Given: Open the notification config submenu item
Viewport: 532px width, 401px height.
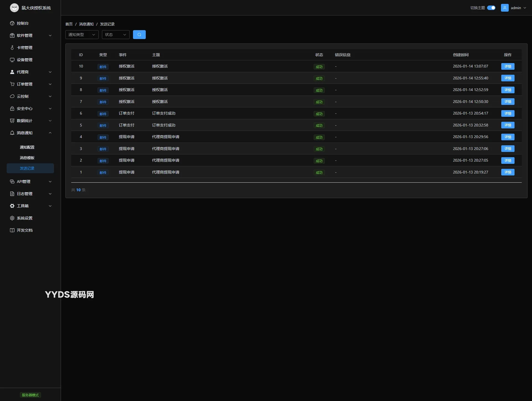Looking at the screenshot, I should (x=27, y=147).
